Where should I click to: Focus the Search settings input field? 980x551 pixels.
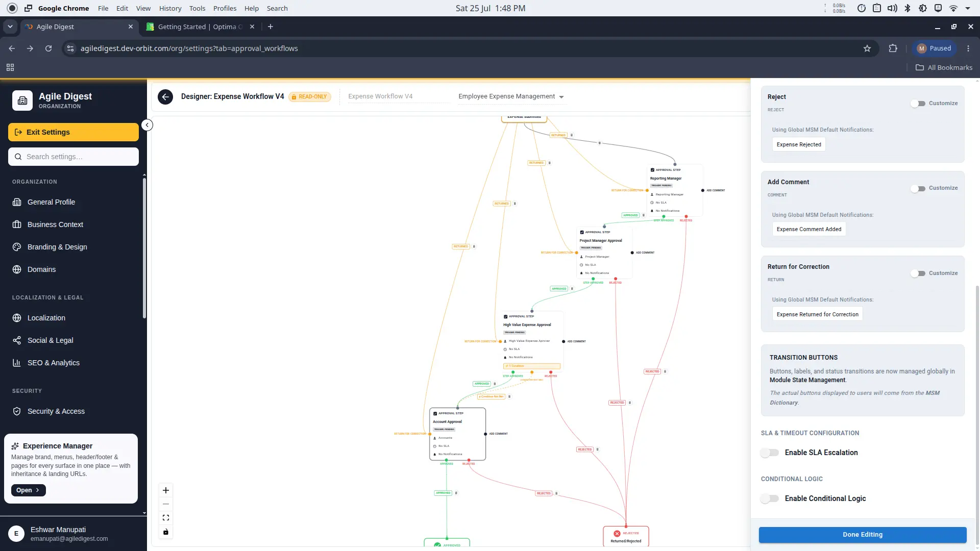click(x=73, y=157)
